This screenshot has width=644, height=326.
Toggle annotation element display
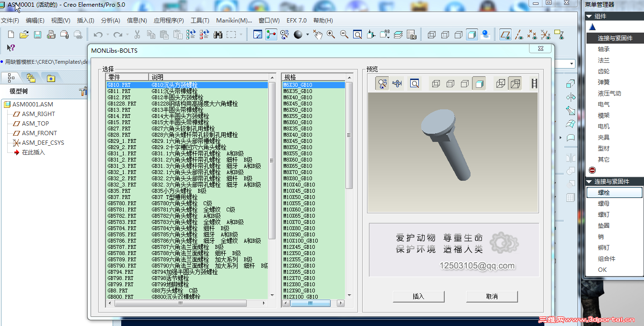[559, 35]
